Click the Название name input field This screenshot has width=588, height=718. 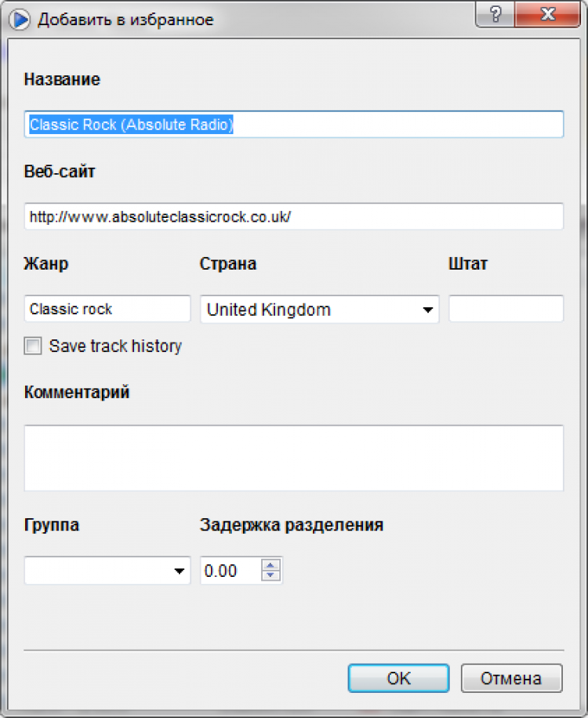(x=294, y=125)
